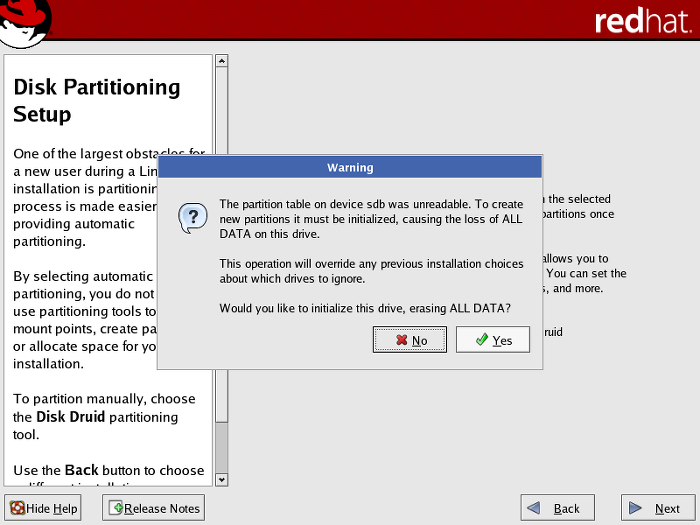Click the help panel scrollbar down arrow

[x=221, y=480]
